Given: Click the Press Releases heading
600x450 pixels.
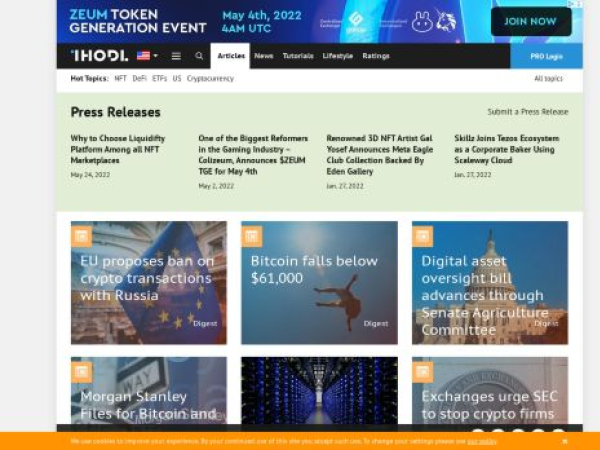Looking at the screenshot, I should click(x=116, y=112).
